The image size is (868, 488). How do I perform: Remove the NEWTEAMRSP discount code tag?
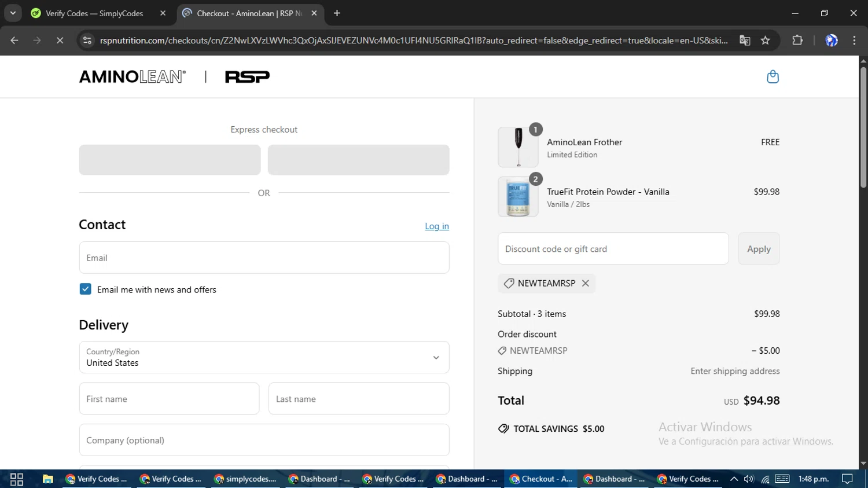coord(586,283)
